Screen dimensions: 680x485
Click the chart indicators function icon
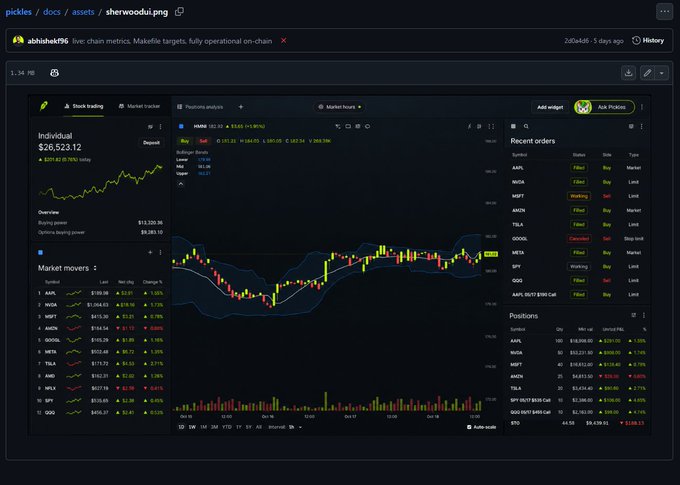coord(469,126)
